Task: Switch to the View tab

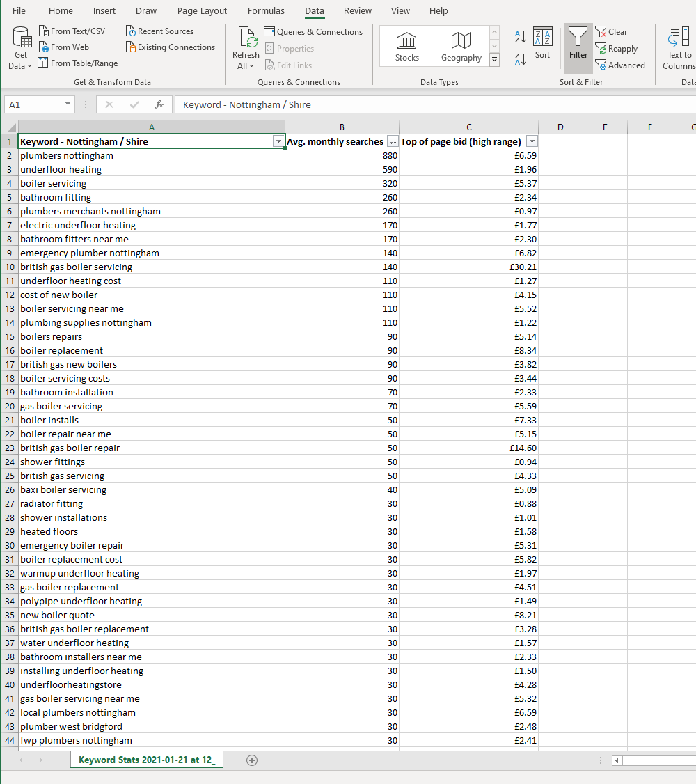Action: 400,10
